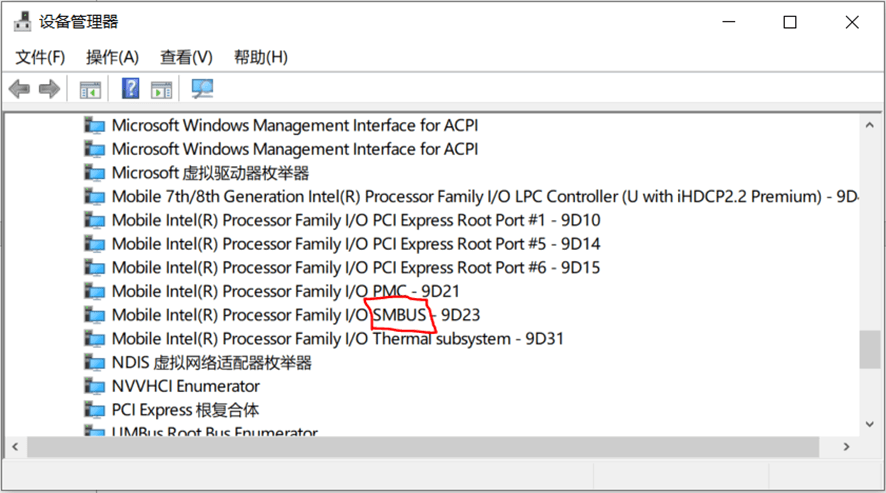Image resolution: width=886 pixels, height=493 pixels.
Task: Open the blue question-mark Help icon
Action: (x=130, y=89)
